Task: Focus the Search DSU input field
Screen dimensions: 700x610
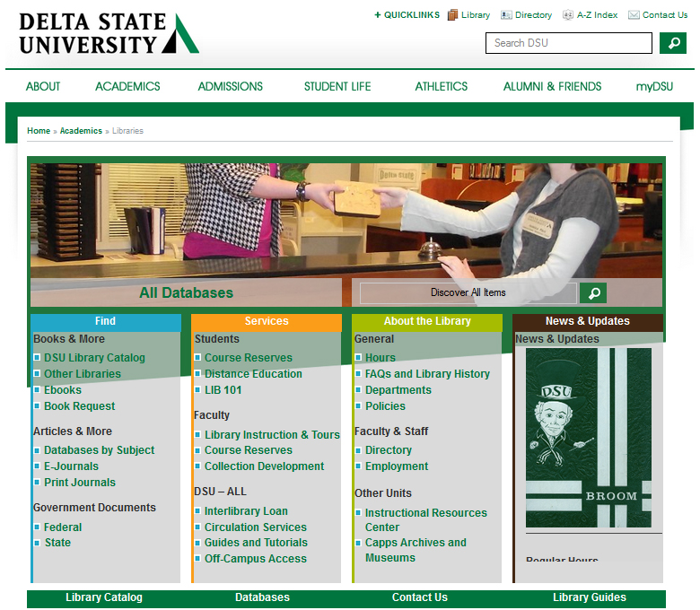Action: click(569, 43)
